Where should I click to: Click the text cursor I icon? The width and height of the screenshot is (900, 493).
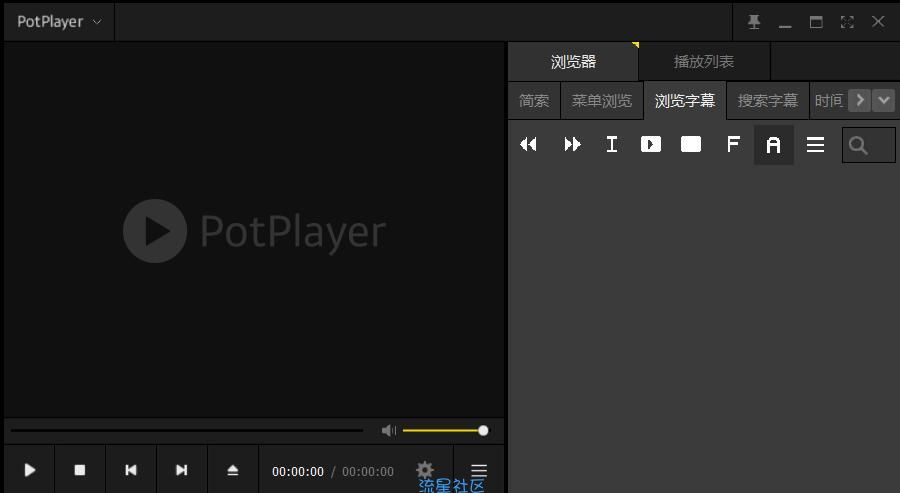coord(612,144)
